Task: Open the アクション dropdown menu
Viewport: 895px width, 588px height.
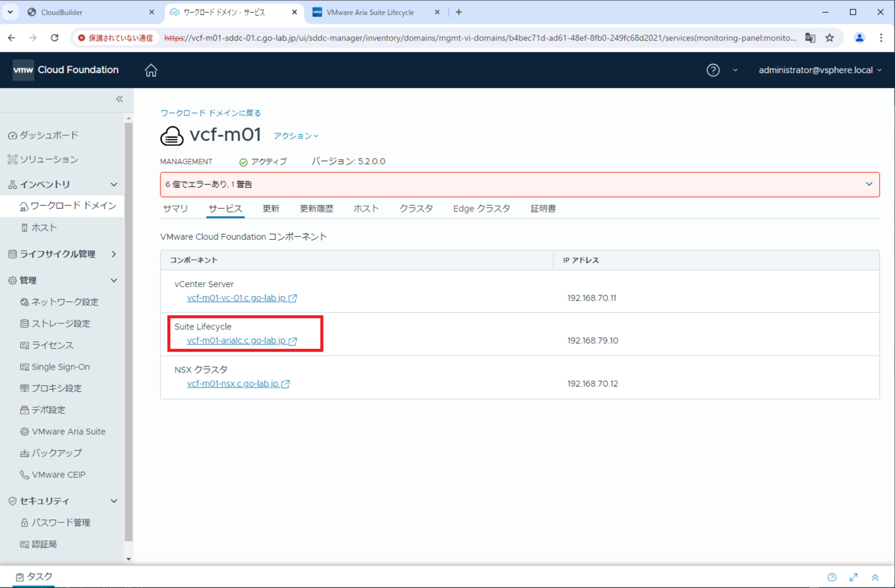Action: (x=296, y=136)
